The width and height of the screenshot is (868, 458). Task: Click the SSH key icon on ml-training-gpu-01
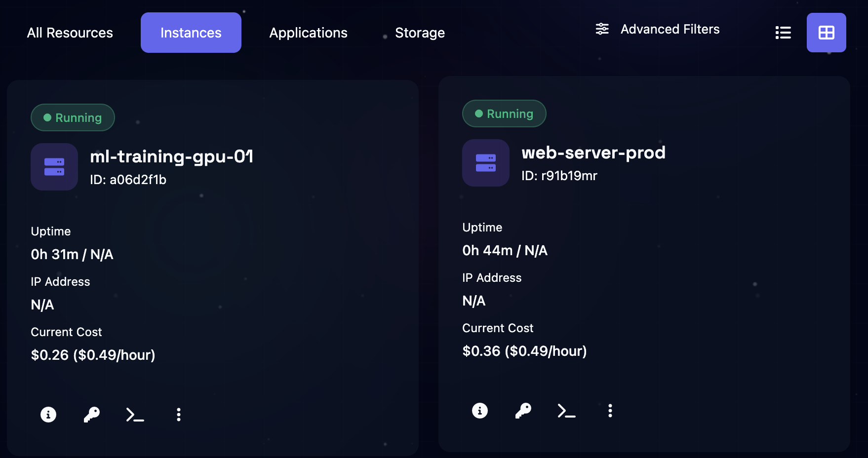(91, 415)
